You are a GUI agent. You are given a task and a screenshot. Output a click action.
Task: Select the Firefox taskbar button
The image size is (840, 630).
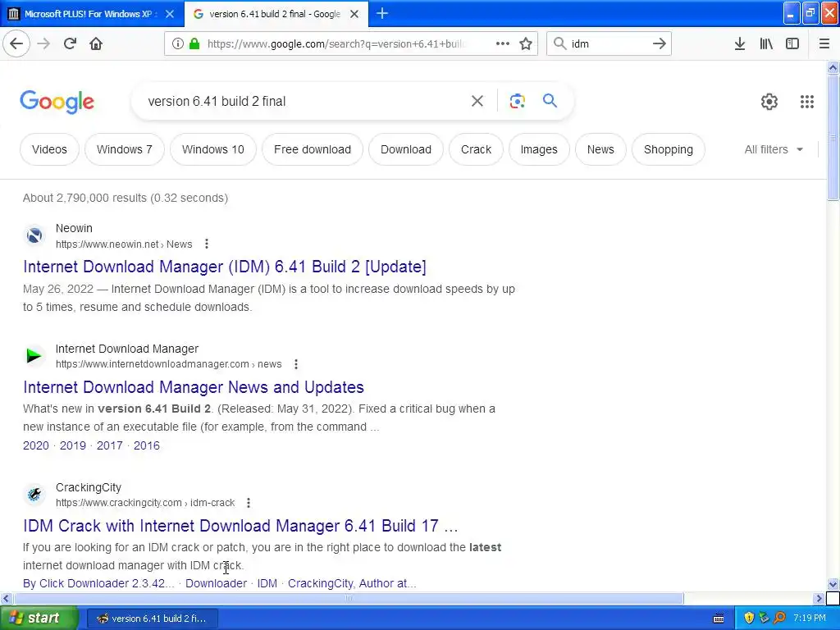pyautogui.click(x=152, y=619)
